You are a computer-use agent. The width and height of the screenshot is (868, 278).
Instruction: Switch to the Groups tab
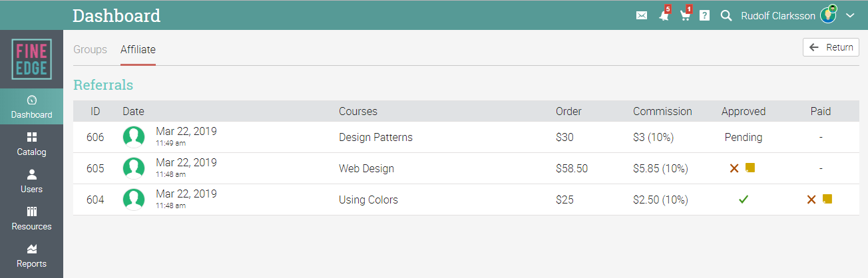90,49
